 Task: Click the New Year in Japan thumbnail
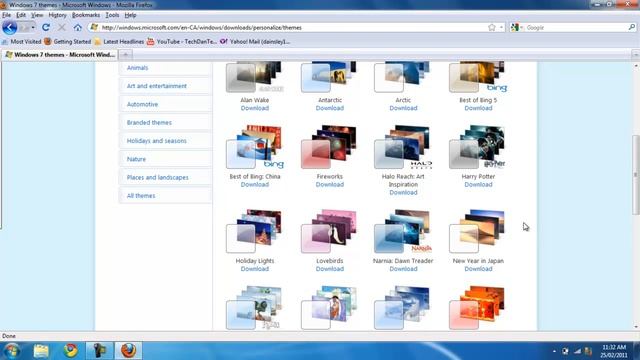click(x=478, y=232)
